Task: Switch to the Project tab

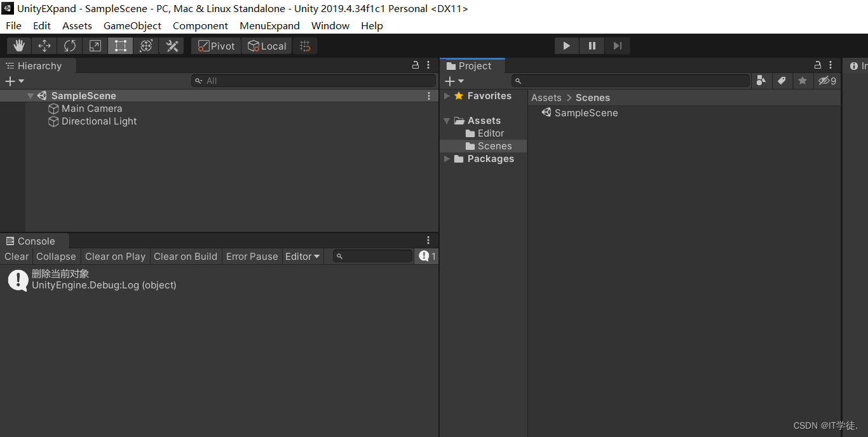Action: [x=473, y=66]
